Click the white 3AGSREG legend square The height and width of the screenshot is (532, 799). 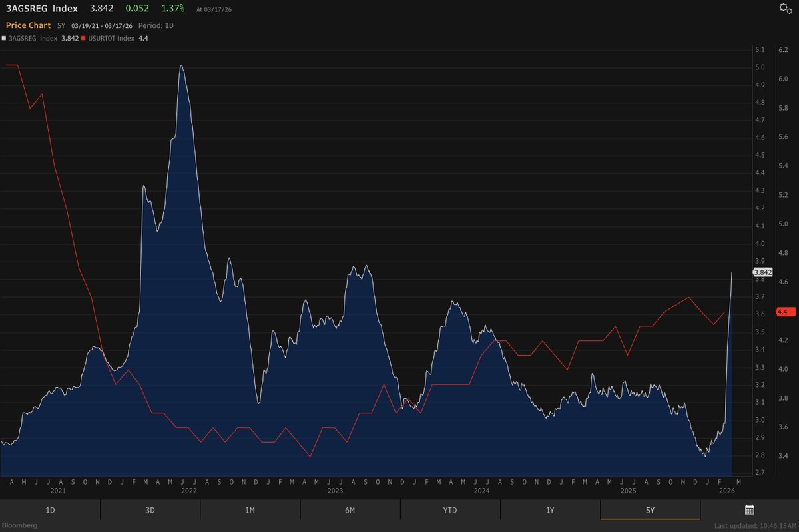(3, 38)
